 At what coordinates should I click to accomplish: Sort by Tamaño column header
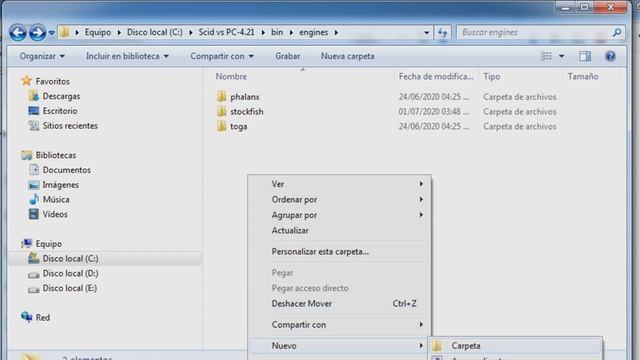click(x=583, y=76)
